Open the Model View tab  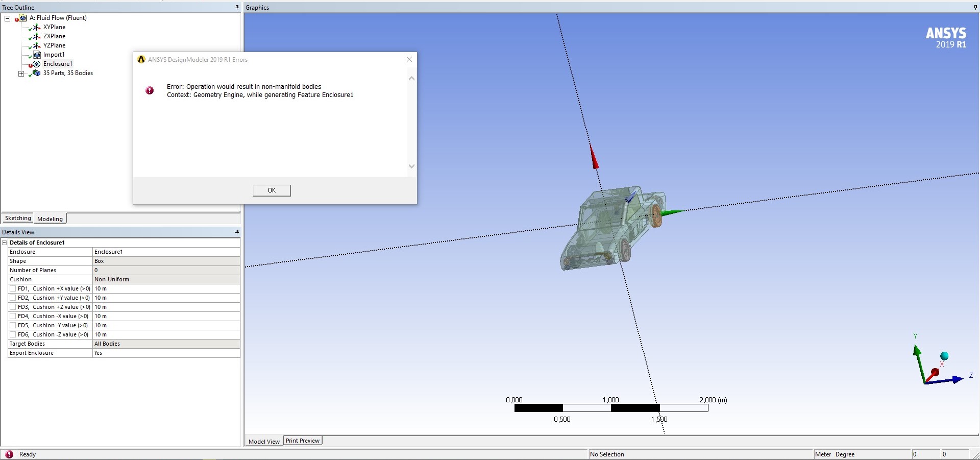point(264,441)
